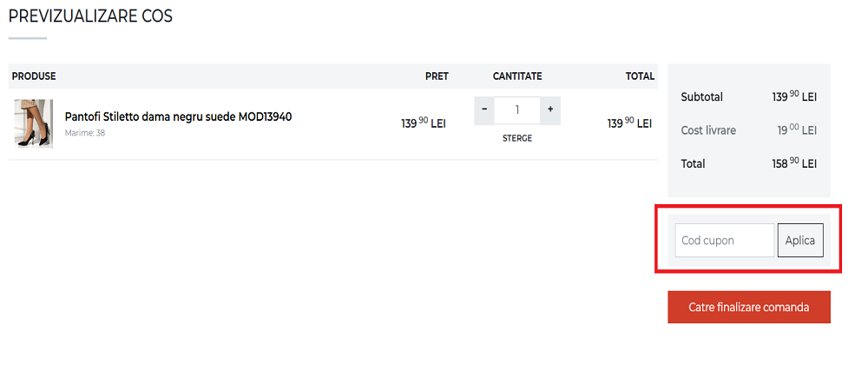The height and width of the screenshot is (391, 868).
Task: Click the PRODUSE column header
Action: (x=34, y=76)
